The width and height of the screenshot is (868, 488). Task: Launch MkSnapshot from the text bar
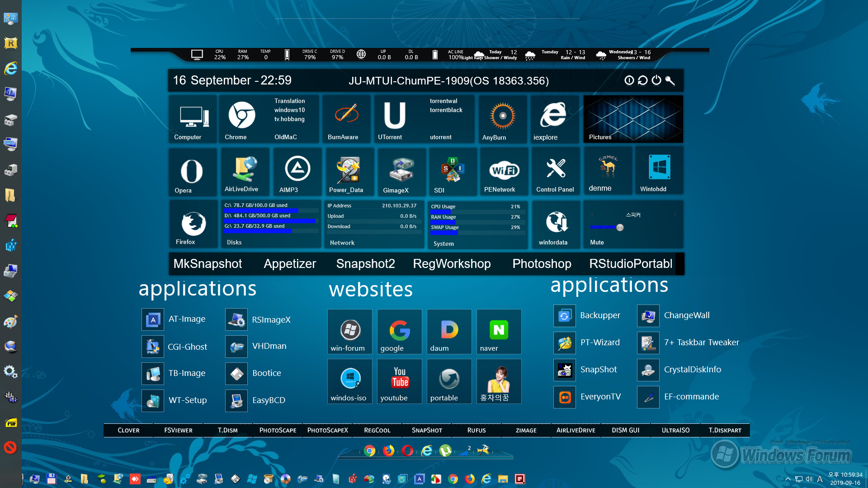[x=208, y=264]
